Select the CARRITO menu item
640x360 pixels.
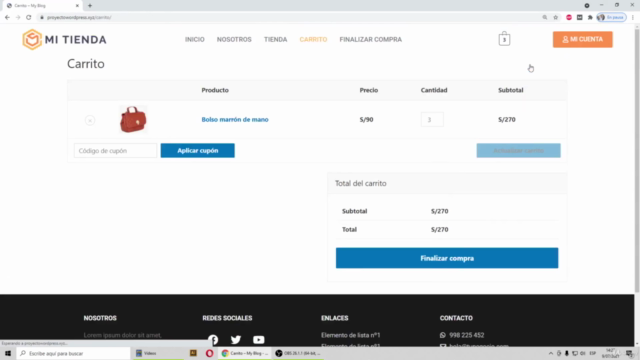coord(313,40)
